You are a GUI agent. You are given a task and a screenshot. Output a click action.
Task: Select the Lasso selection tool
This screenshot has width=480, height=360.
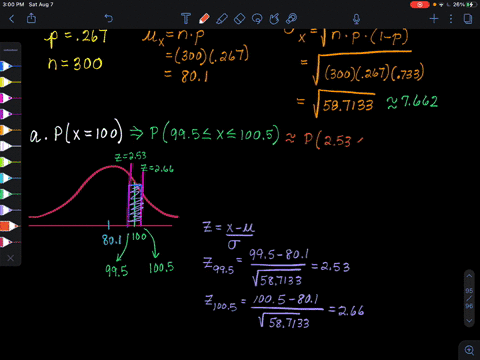coord(257,19)
